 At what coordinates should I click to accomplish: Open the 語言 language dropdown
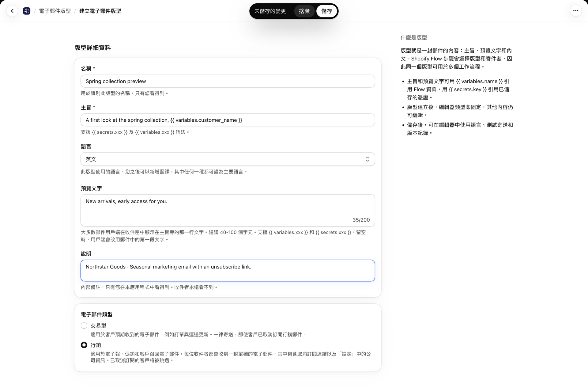point(228,159)
